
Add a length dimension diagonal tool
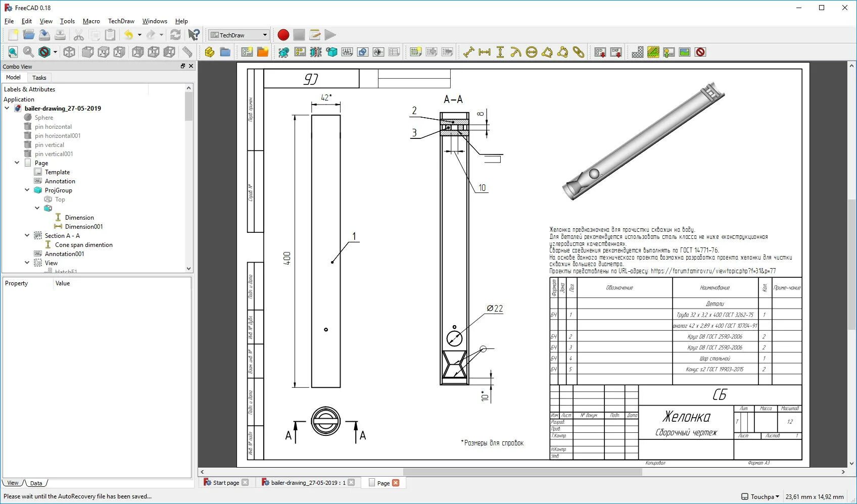coord(469,52)
